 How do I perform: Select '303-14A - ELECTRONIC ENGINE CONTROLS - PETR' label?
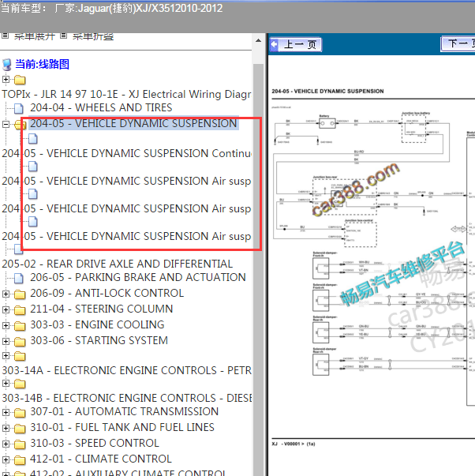point(126,370)
